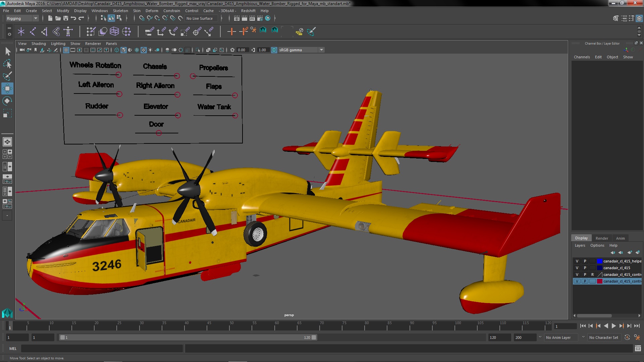This screenshot has width=644, height=362.
Task: Open the viewport Renderer menu
Action: [93, 44]
